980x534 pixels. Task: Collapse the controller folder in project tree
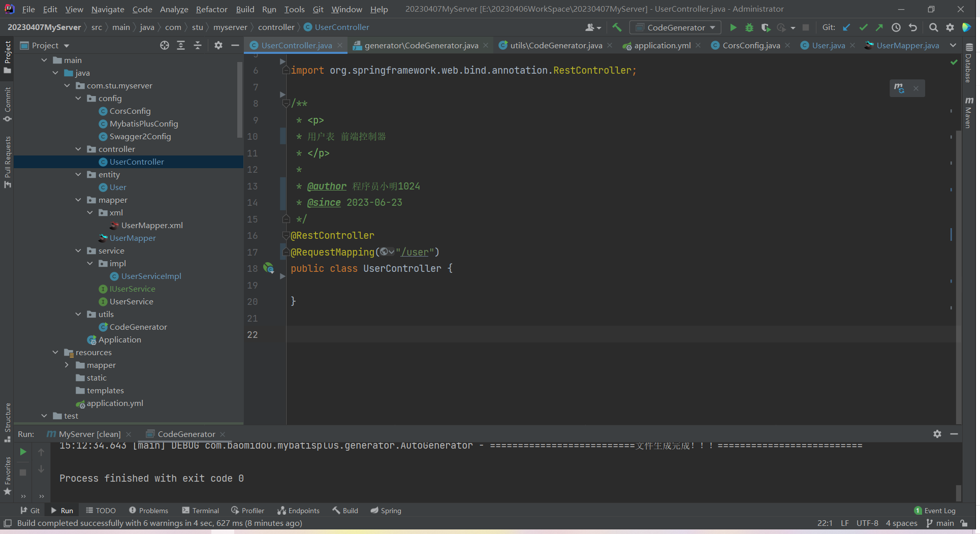tap(78, 149)
